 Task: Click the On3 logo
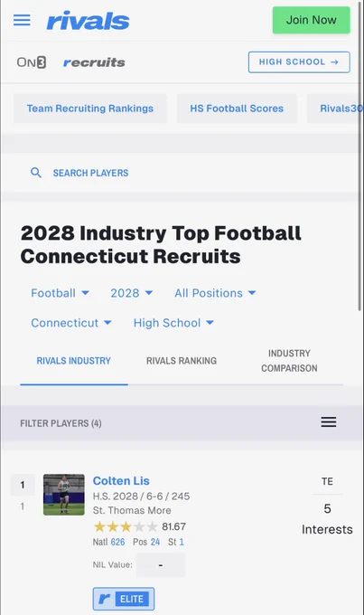coord(32,62)
